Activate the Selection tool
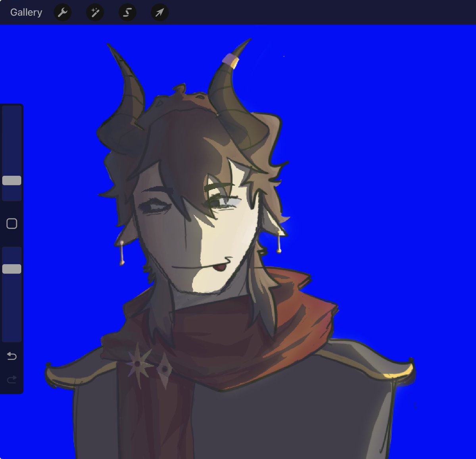 [127, 12]
